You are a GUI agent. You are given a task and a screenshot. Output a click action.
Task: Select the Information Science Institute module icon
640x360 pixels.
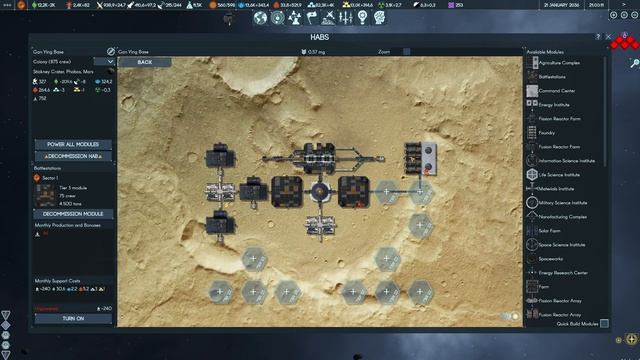(x=532, y=160)
